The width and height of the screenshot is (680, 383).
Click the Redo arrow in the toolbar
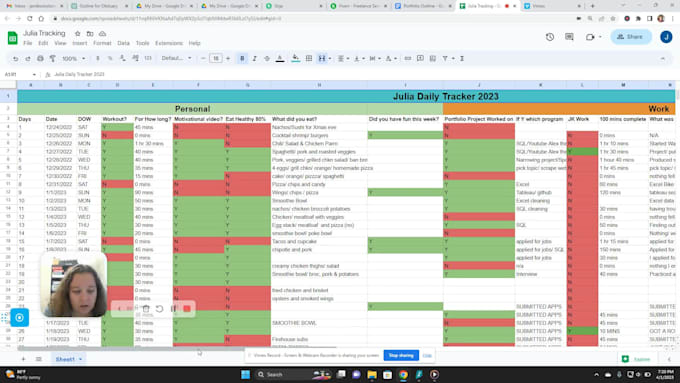[x=28, y=59]
